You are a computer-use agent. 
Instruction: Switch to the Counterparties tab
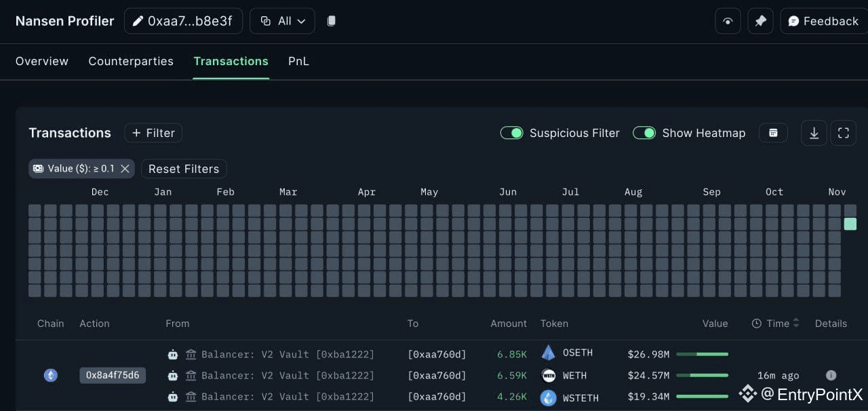click(131, 61)
